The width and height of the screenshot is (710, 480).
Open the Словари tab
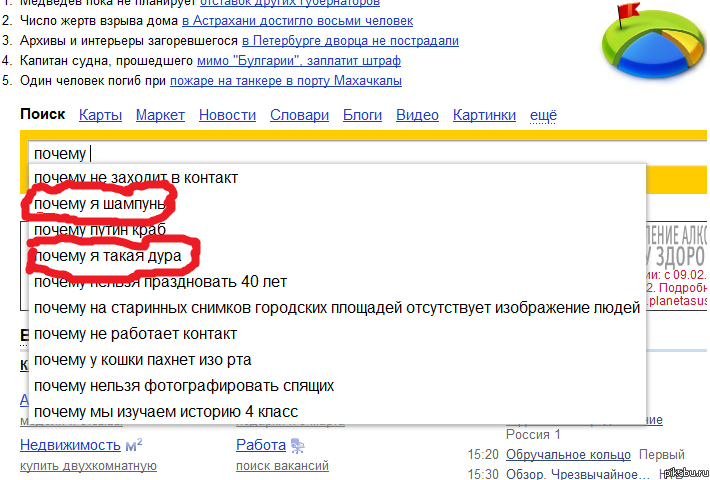(x=299, y=115)
